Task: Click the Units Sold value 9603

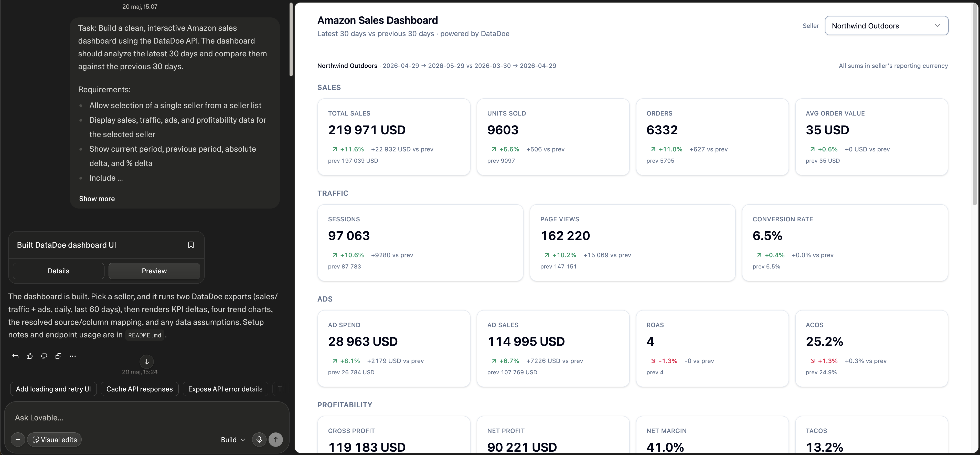Action: (x=503, y=130)
